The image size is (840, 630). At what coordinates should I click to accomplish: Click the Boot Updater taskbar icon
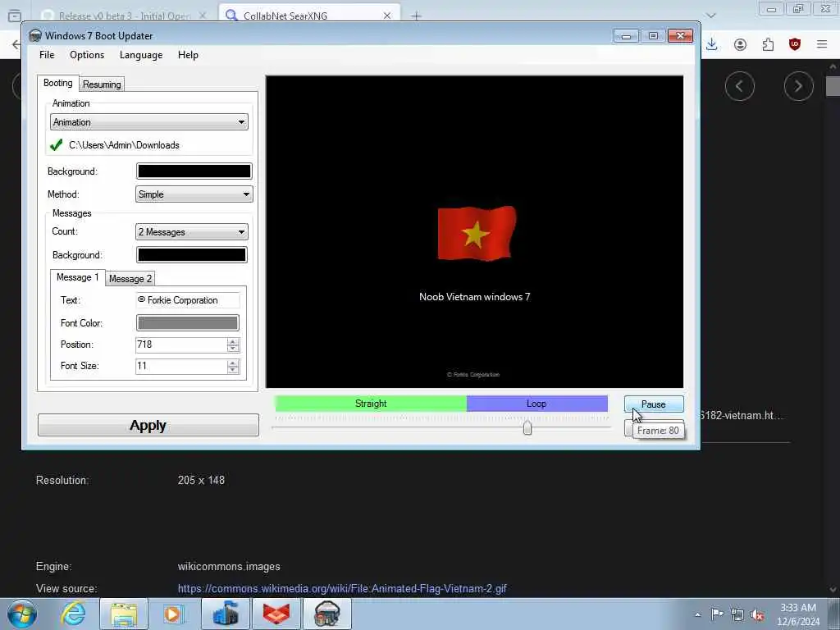pyautogui.click(x=327, y=614)
